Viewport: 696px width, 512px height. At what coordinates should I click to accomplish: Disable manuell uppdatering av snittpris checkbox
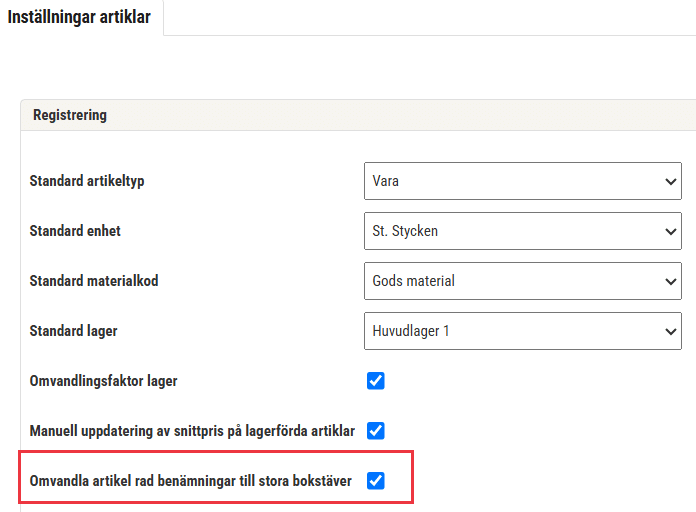376,431
